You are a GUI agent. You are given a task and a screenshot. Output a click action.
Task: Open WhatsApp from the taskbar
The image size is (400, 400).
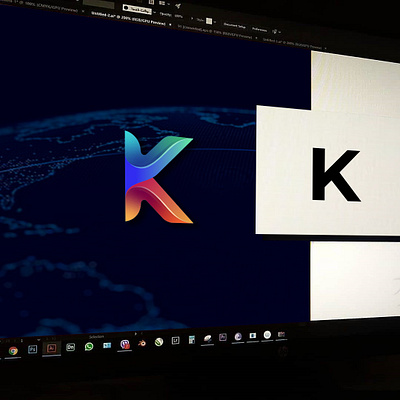89,347
